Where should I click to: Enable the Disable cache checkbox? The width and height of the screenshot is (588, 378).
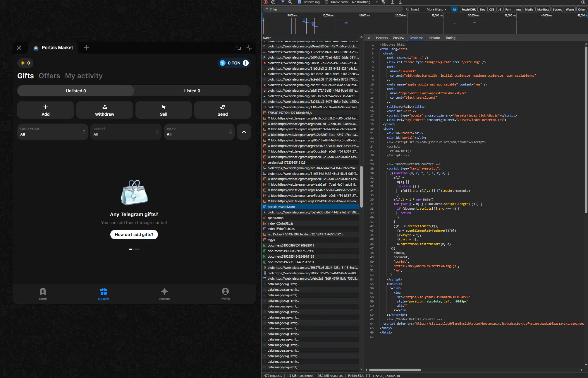tap(326, 2)
